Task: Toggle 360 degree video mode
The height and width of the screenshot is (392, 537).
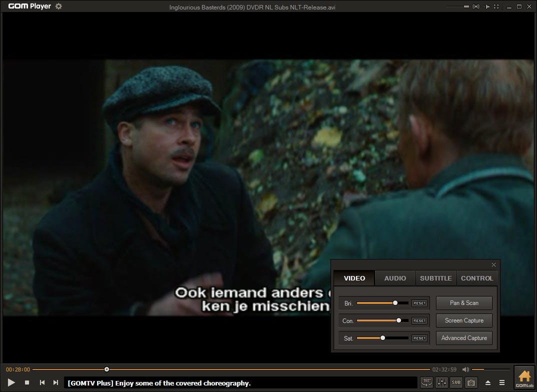Action: (x=426, y=382)
